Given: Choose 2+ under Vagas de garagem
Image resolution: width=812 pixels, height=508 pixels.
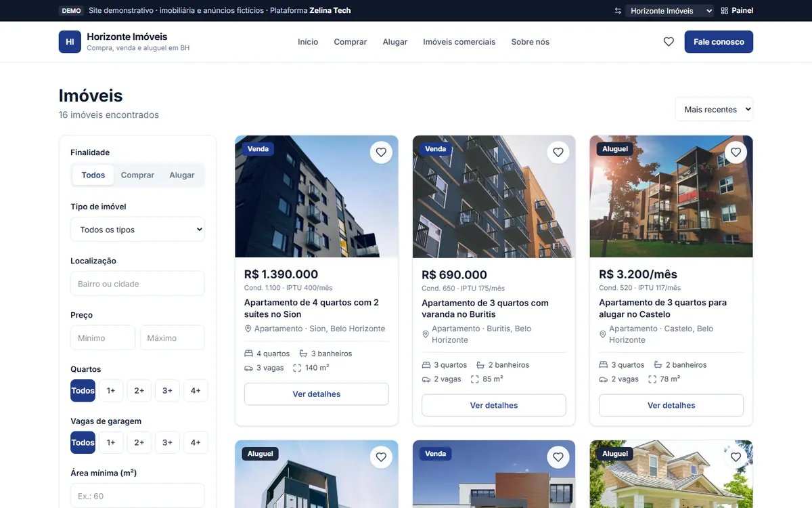Looking at the screenshot, I should [139, 442].
